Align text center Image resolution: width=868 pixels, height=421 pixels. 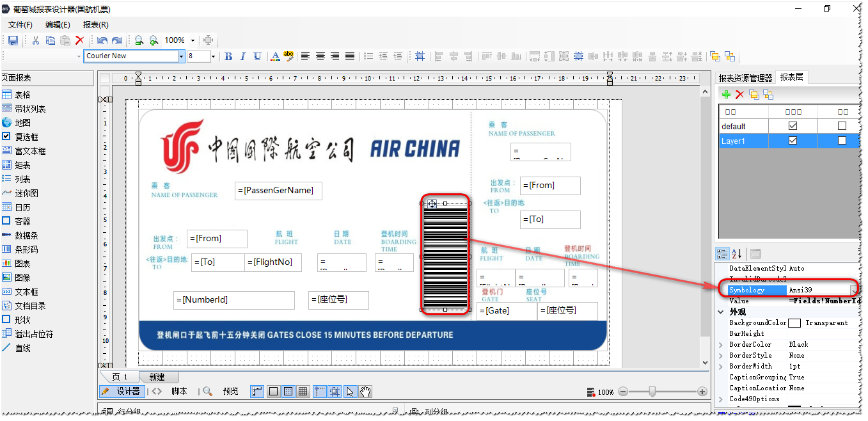pos(320,56)
